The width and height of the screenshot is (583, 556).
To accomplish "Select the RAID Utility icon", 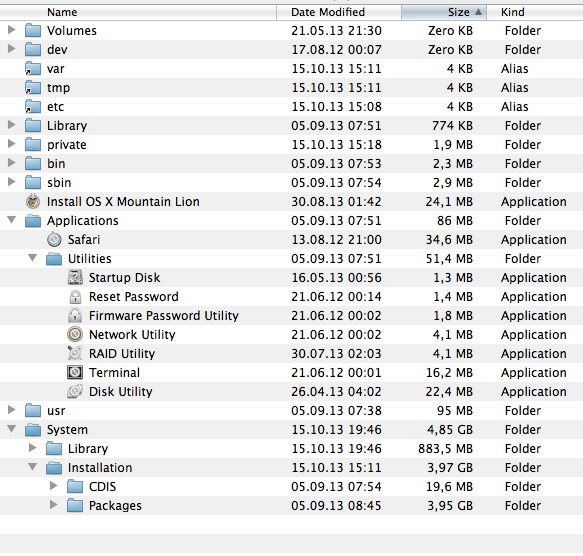I will pyautogui.click(x=75, y=353).
